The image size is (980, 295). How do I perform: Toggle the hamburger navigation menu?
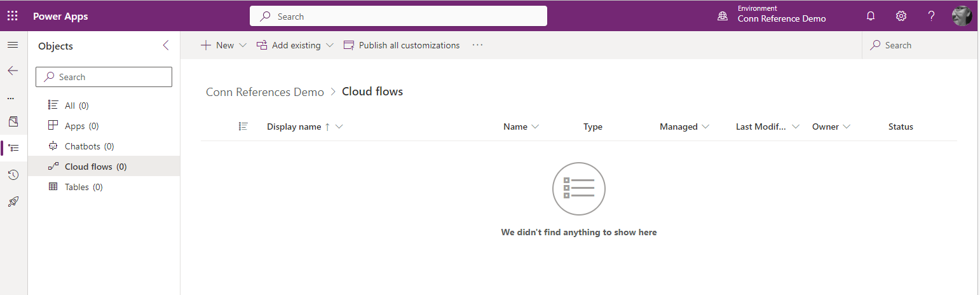click(x=13, y=45)
